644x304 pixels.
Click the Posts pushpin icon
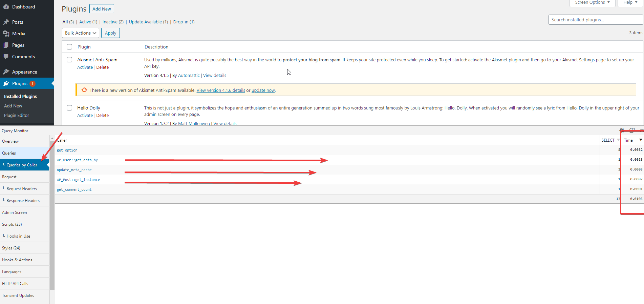pyautogui.click(x=6, y=22)
